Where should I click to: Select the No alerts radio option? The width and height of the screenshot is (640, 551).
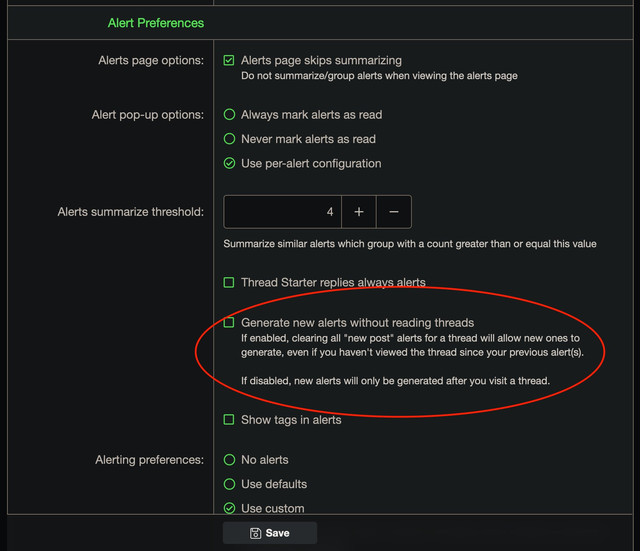tap(229, 460)
